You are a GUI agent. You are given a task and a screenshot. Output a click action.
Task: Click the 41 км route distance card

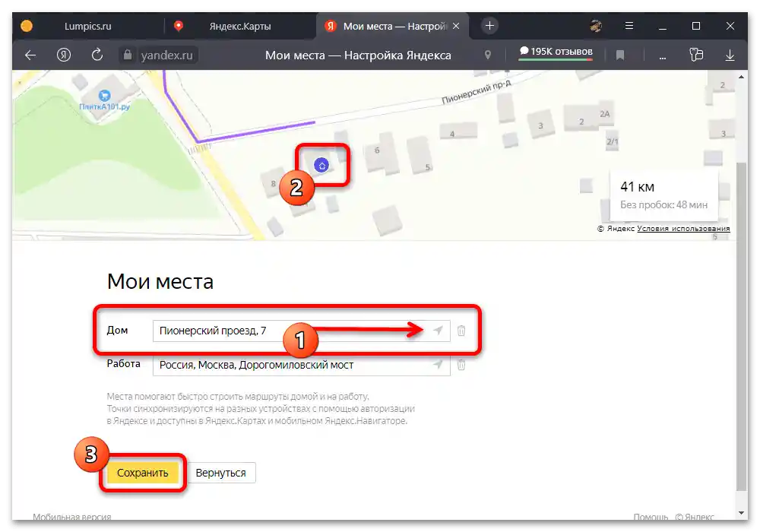[x=663, y=195]
